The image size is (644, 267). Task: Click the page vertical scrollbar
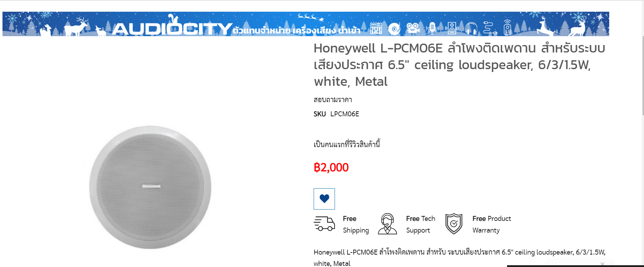click(x=643, y=76)
